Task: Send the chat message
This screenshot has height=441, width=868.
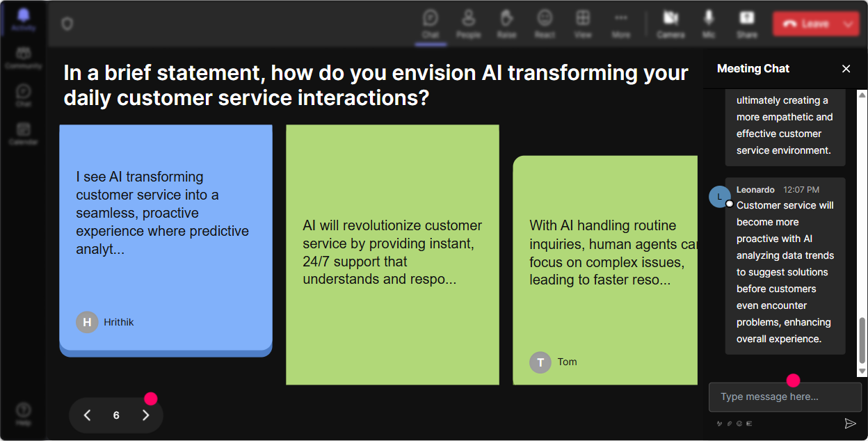Action: [850, 423]
